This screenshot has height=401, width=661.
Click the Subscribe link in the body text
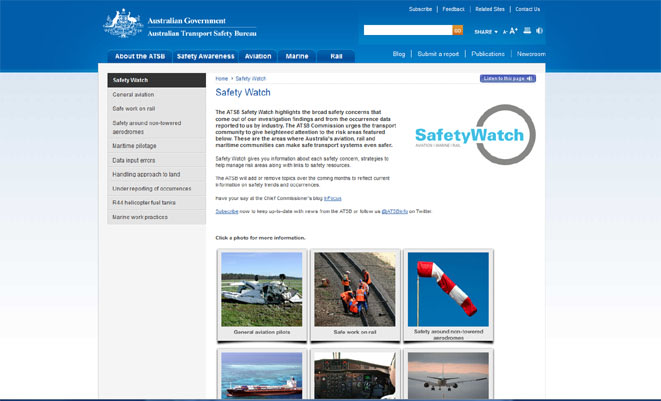click(x=227, y=211)
